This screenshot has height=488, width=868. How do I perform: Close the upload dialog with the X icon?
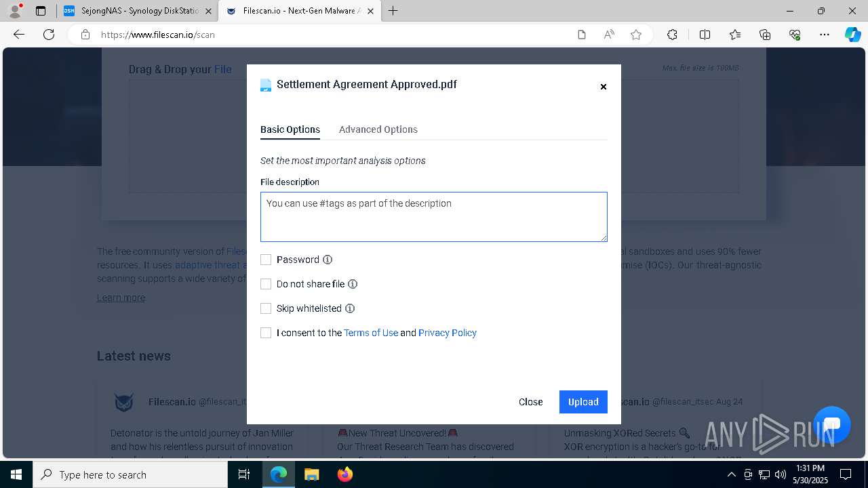click(x=603, y=87)
